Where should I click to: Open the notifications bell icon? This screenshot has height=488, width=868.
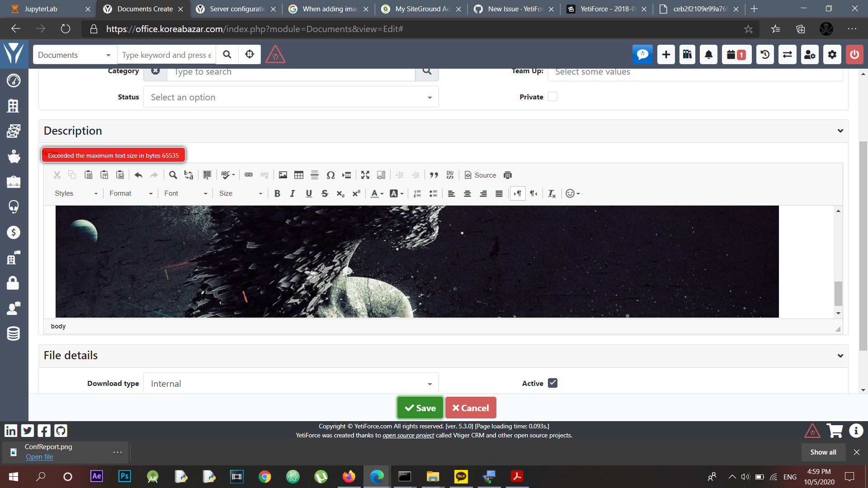[708, 55]
